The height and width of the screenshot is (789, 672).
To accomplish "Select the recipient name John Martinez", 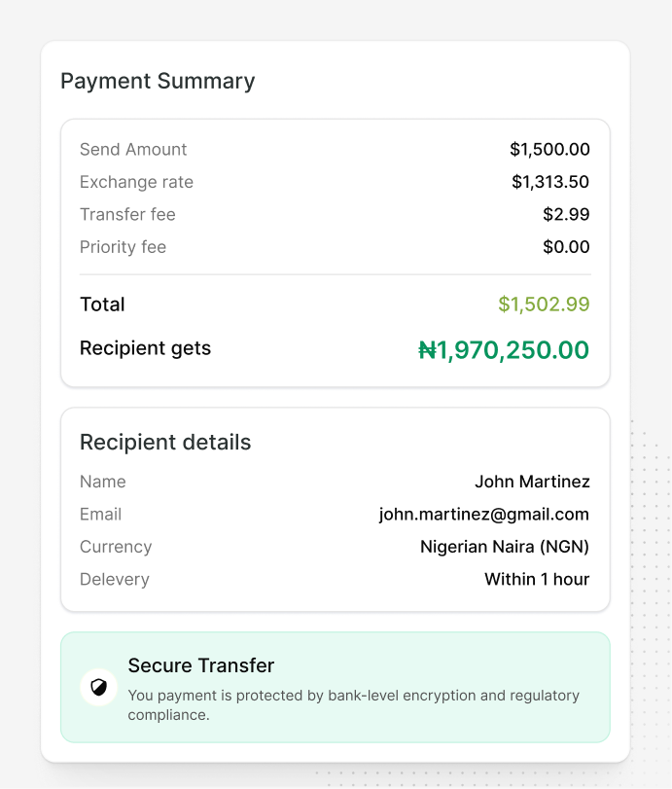I will pyautogui.click(x=532, y=482).
